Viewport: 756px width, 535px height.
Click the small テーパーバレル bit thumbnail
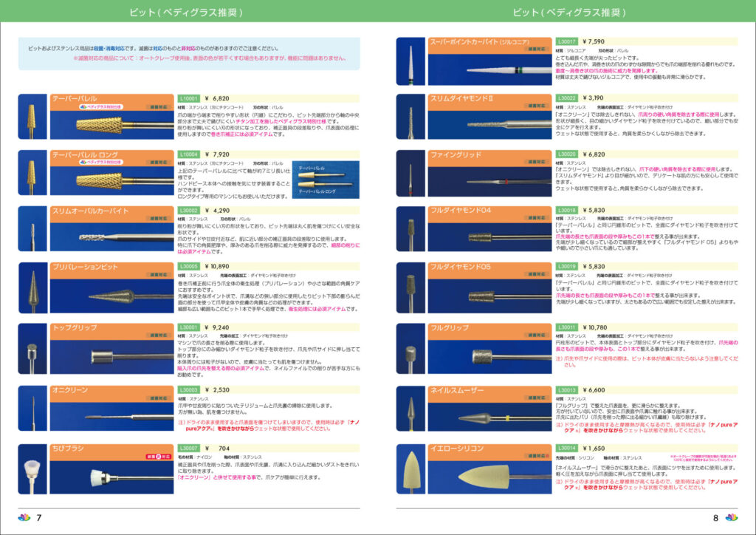32,116
